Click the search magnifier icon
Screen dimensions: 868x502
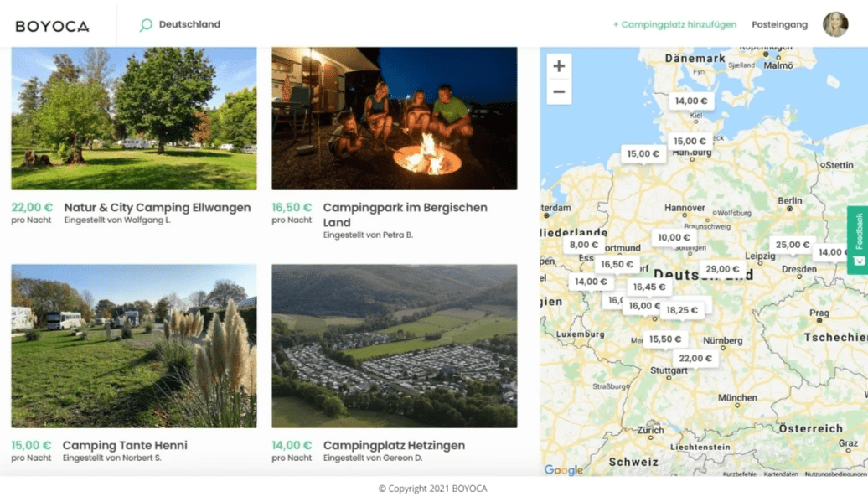point(146,25)
